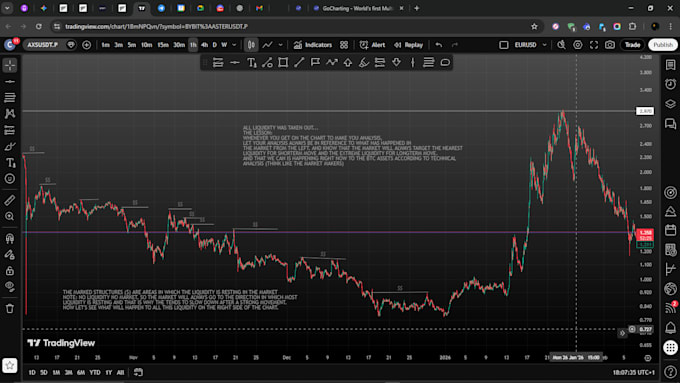Create an Alert from the top toolbar
The image size is (680, 383).
click(372, 45)
